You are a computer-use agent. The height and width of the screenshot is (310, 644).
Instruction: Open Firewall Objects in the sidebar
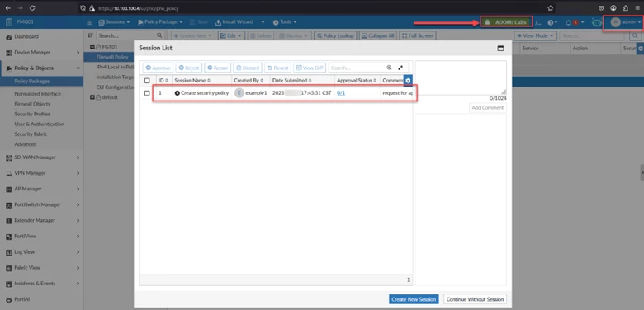[x=32, y=104]
